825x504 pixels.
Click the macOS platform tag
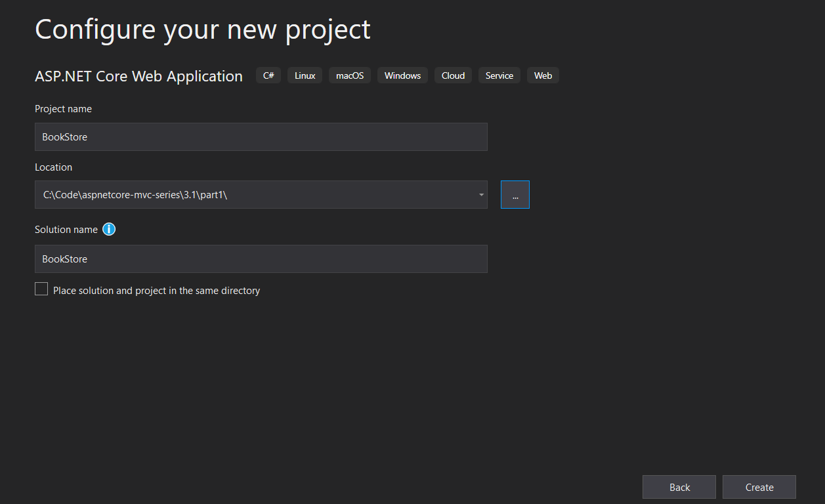350,75
